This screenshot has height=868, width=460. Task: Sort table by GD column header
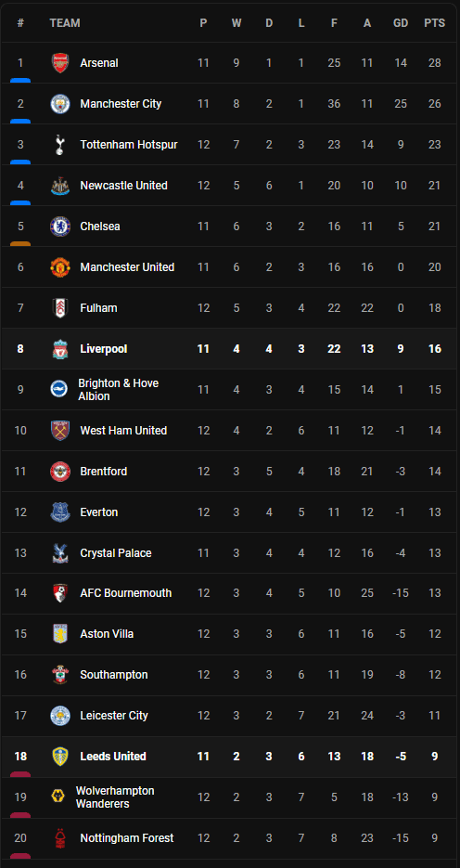click(401, 23)
